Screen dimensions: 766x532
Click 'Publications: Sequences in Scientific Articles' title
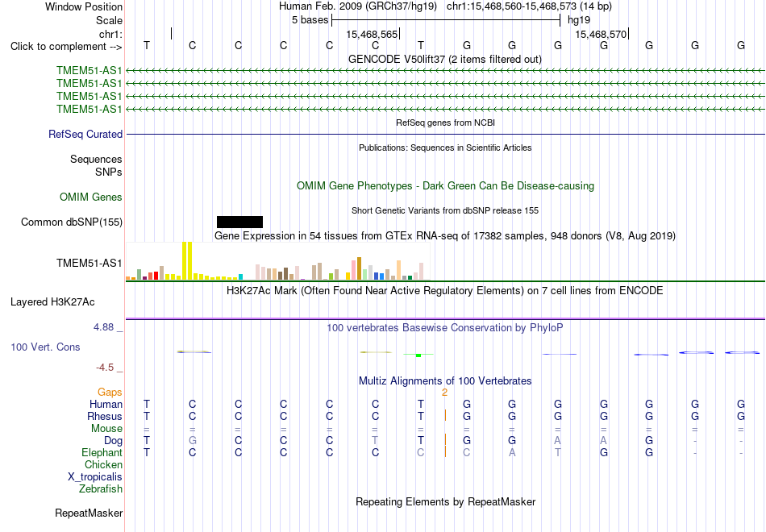pos(445,148)
